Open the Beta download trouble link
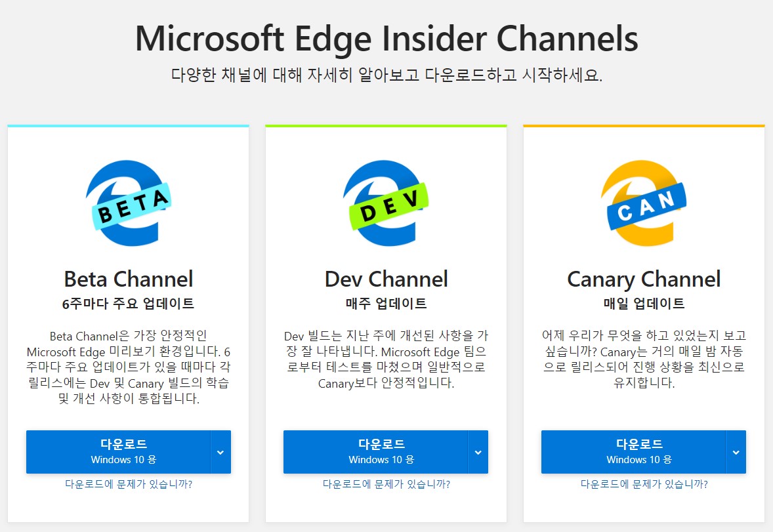The width and height of the screenshot is (773, 532). point(129,484)
